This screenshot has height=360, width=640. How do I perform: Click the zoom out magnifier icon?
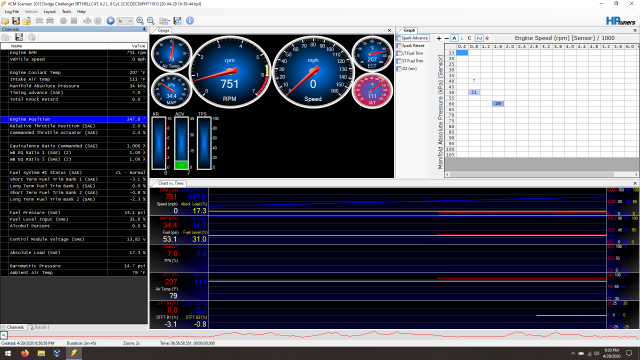(151, 21)
